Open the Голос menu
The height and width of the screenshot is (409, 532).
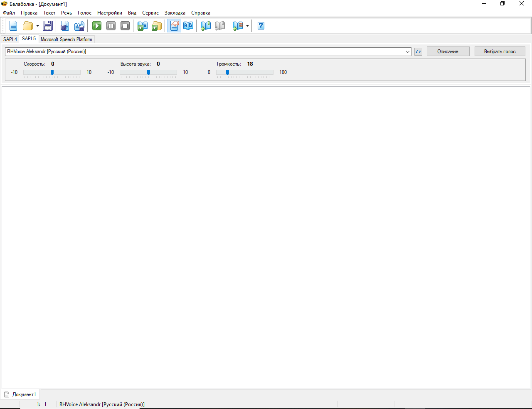coord(84,13)
